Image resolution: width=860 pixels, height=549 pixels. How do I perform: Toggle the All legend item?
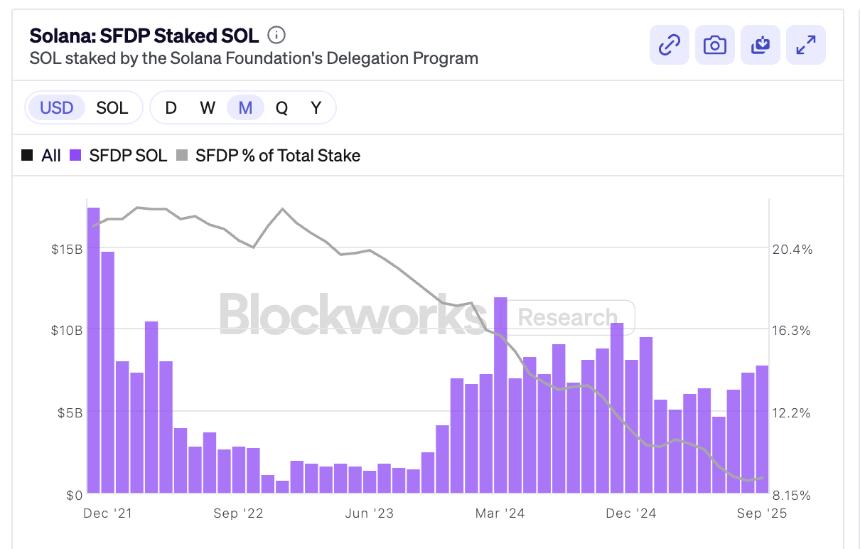[41, 156]
